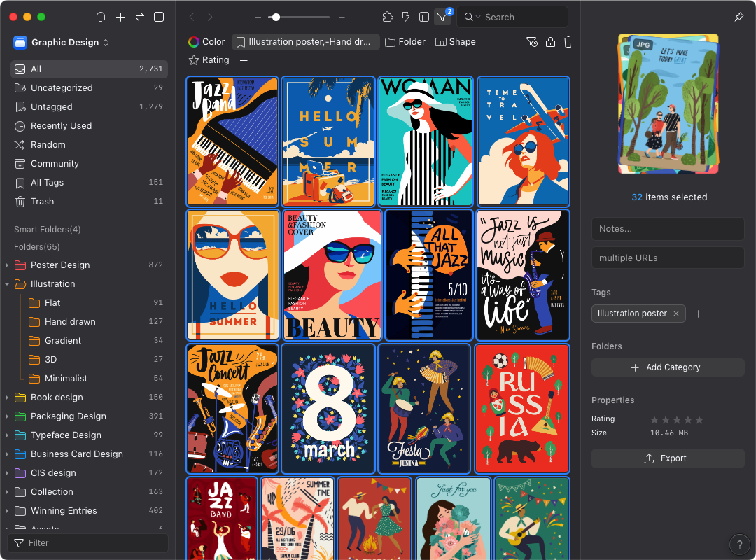This screenshot has width=756, height=560.
Task: Toggle the left sidebar panel icon
Action: click(x=159, y=17)
